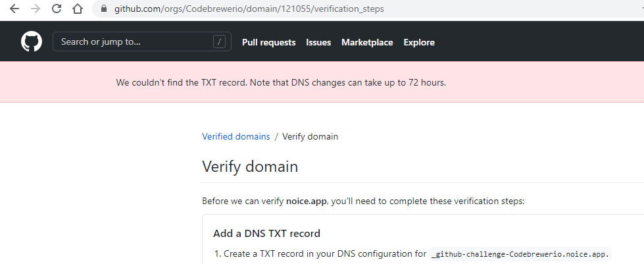Open the browser home page icon
The image size is (644, 264).
tap(78, 9)
